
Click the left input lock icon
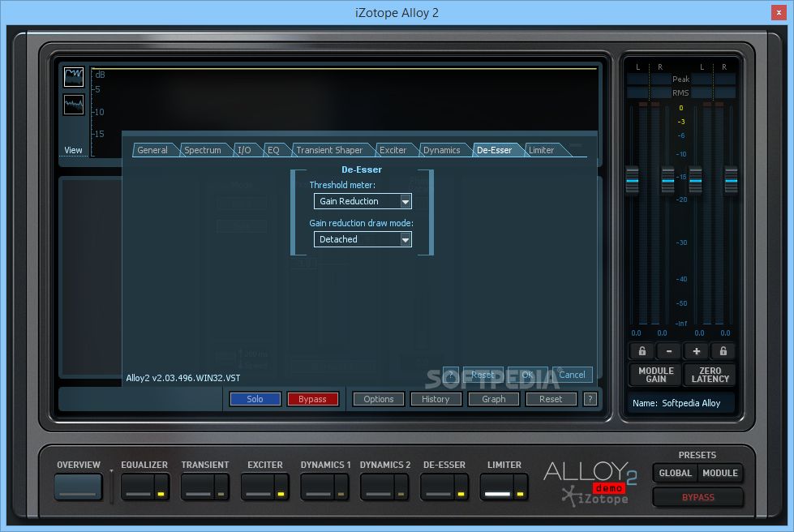point(642,351)
